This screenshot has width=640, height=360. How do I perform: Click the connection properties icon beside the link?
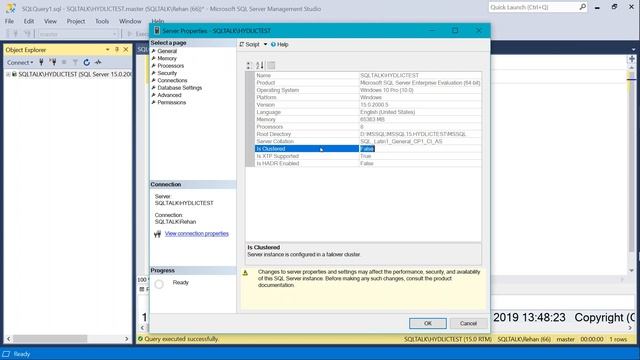(x=158, y=234)
